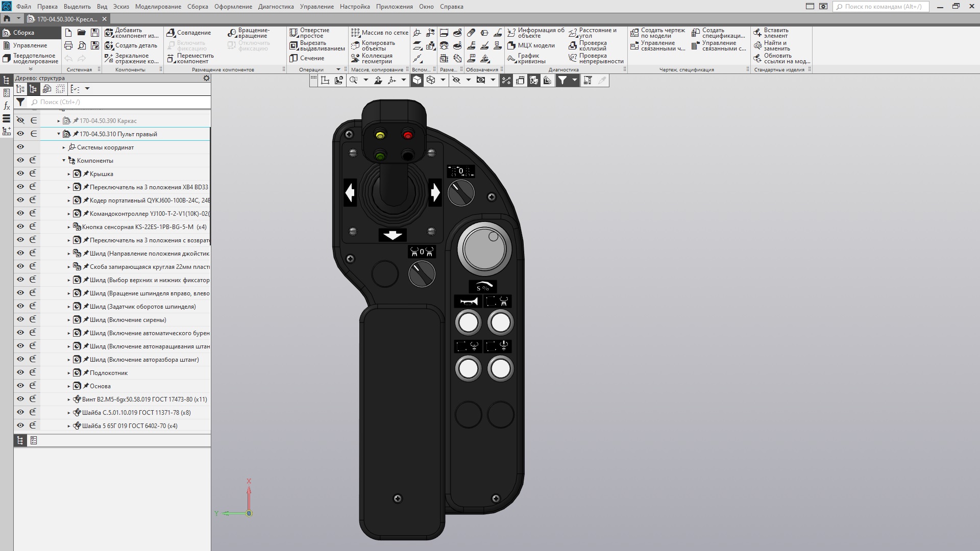The image size is (980, 551).
Task: Open МЦХ модели calculation tool
Action: pyautogui.click(x=531, y=45)
